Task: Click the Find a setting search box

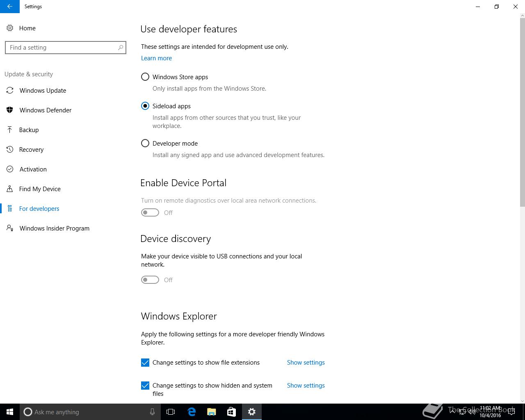Action: (66, 48)
